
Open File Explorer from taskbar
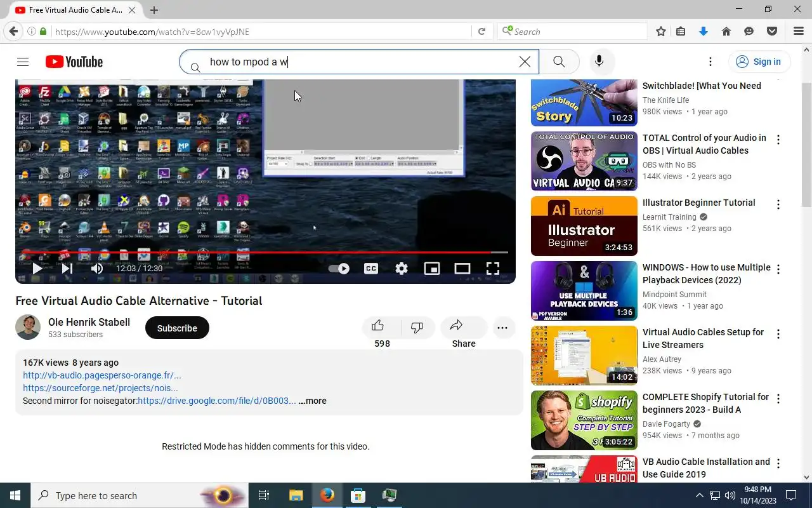point(296,495)
